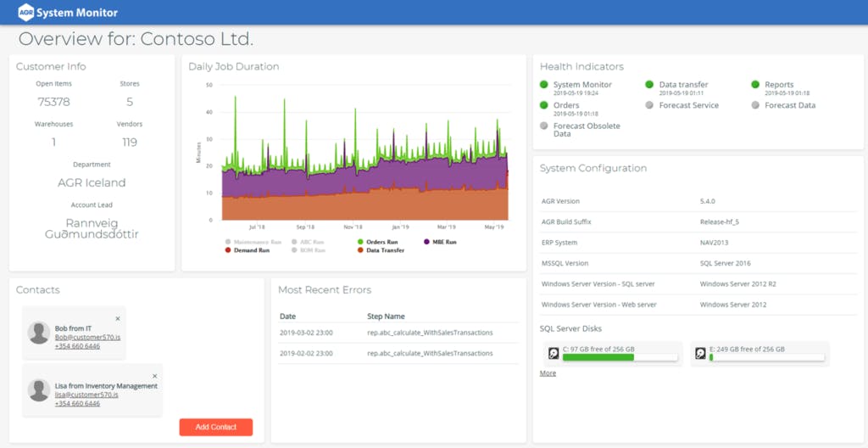
Task: Select the 2019-03-02 error row
Action: (398, 333)
